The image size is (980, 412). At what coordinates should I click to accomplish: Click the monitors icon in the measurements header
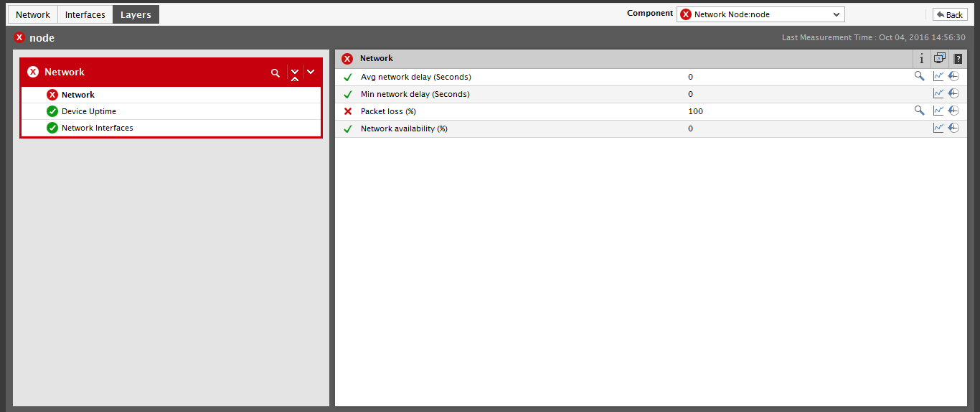click(x=940, y=59)
